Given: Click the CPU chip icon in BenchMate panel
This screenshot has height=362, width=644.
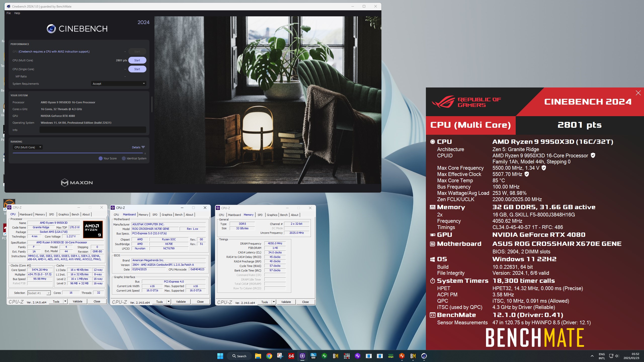Looking at the screenshot, I should click(x=432, y=142).
